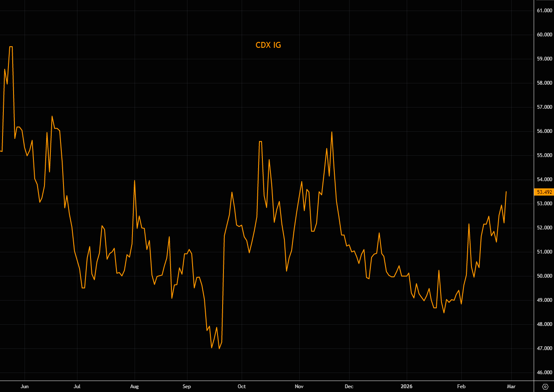Click the CDX IG chart title
554x392 pixels.
pyautogui.click(x=268, y=45)
